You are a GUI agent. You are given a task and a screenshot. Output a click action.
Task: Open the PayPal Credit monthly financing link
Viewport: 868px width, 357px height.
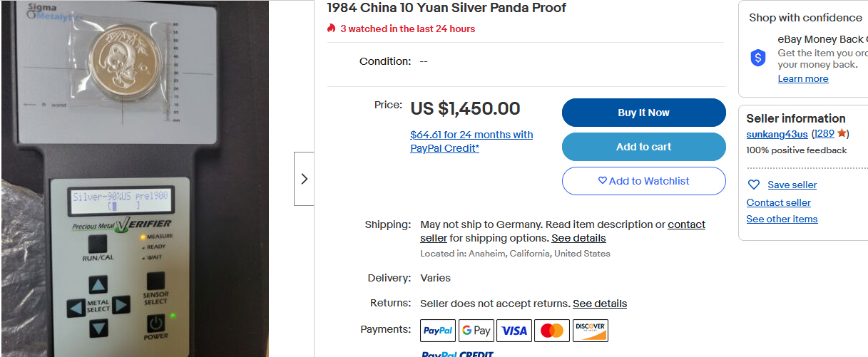471,141
